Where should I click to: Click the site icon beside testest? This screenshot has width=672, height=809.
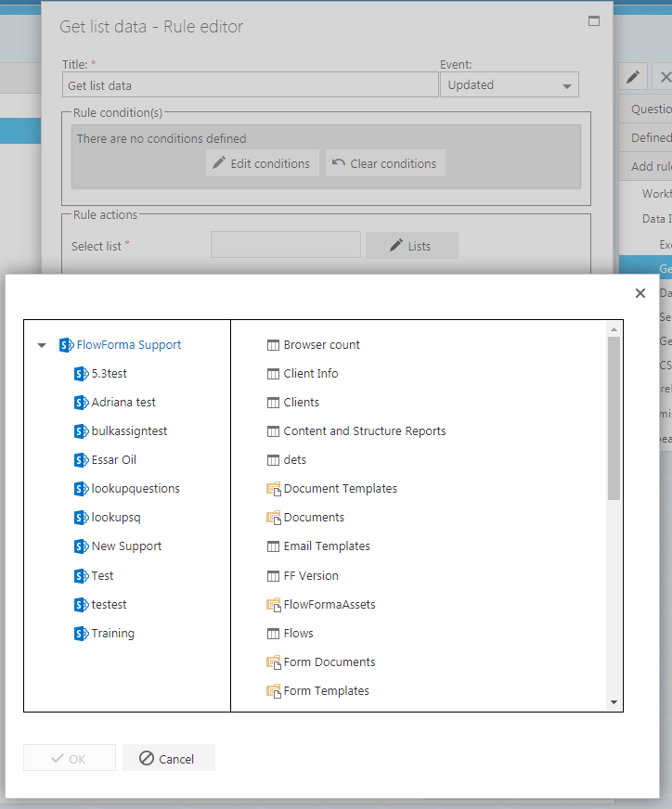coord(82,605)
